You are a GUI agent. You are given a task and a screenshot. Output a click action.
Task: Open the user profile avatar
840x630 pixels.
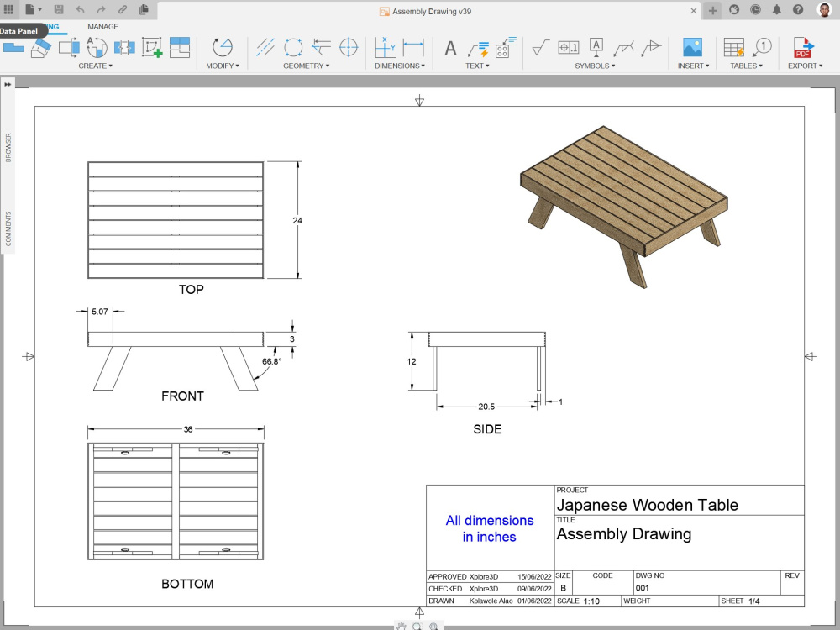tap(825, 9)
